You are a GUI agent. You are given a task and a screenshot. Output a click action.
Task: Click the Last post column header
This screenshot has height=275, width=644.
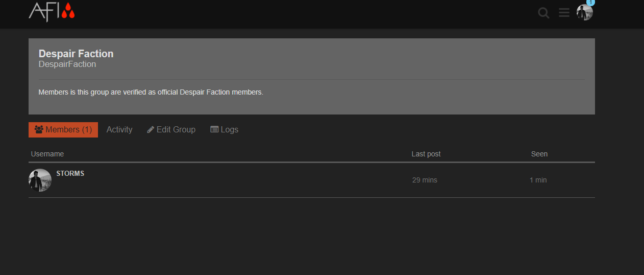(x=426, y=154)
